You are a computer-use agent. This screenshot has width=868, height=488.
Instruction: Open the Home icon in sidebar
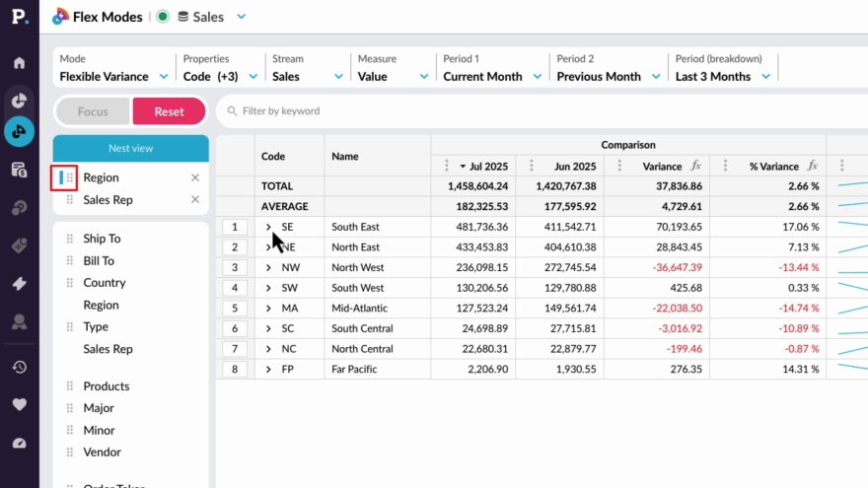[20, 62]
